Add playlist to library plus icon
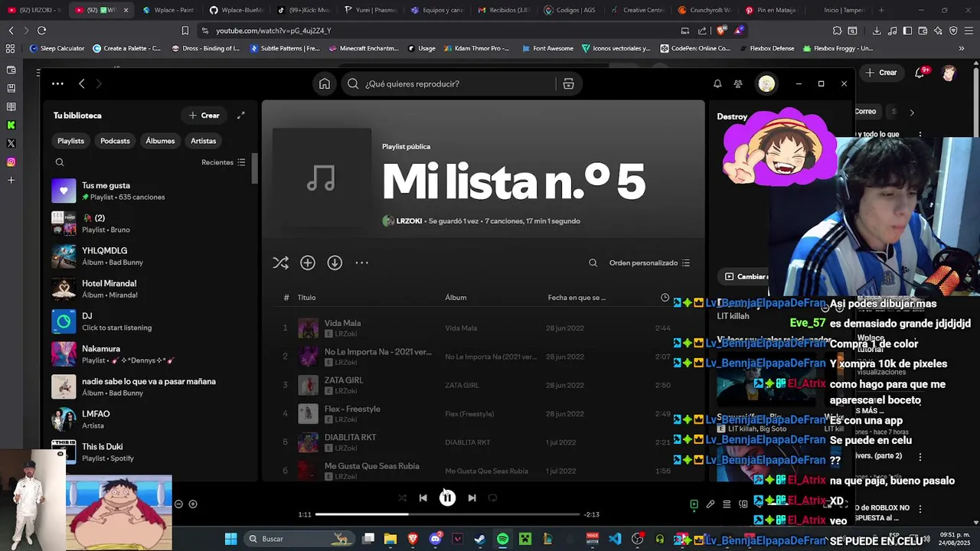This screenshot has width=980, height=551. click(x=308, y=262)
